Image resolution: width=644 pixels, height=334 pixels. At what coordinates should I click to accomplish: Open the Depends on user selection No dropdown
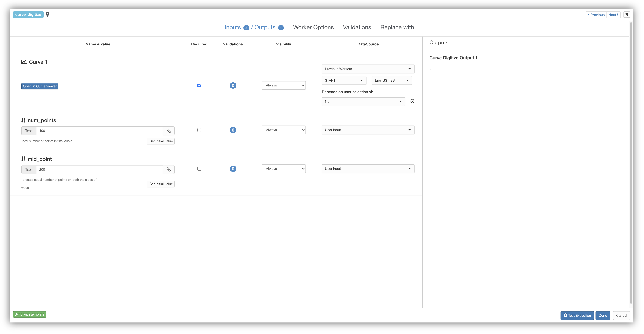pos(363,101)
